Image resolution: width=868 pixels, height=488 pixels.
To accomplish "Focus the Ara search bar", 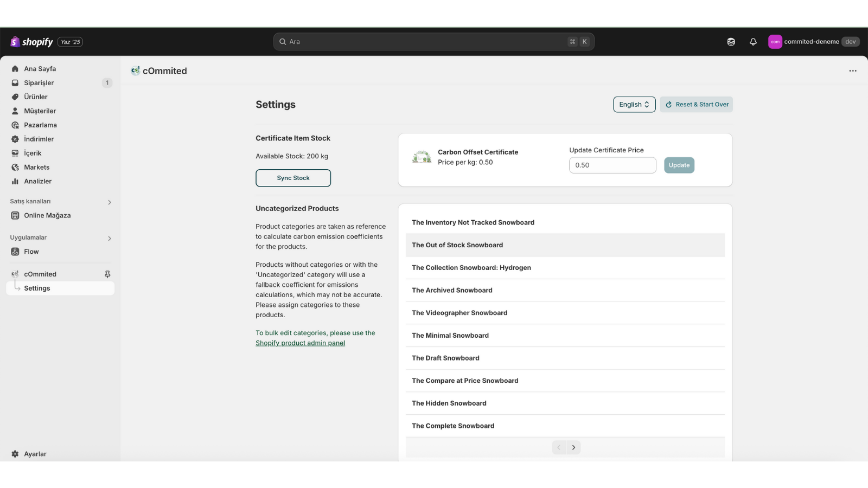I will tap(433, 42).
